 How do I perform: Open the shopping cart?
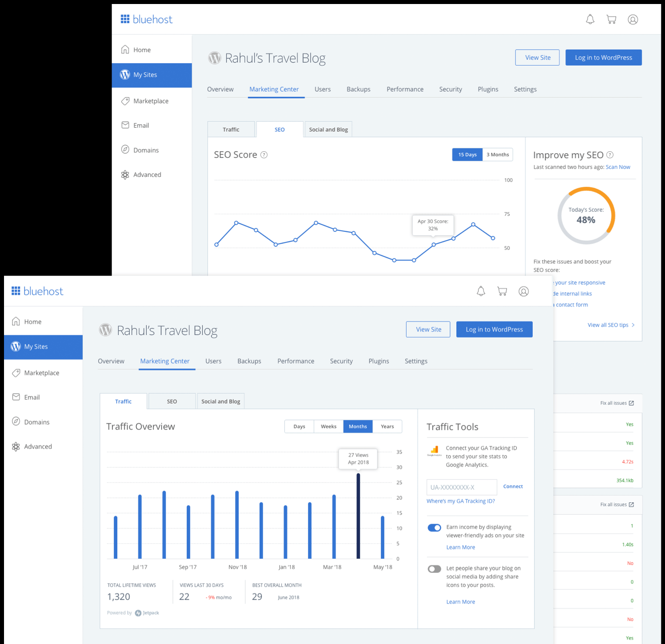pyautogui.click(x=502, y=290)
